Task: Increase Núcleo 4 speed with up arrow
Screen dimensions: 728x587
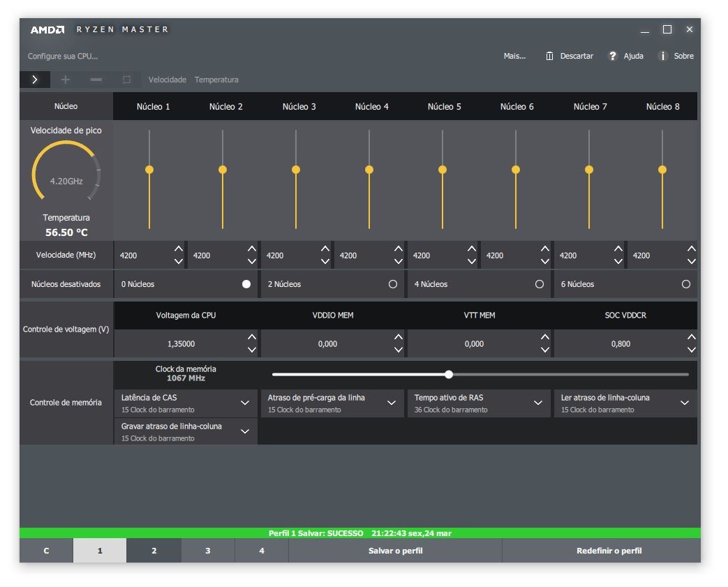Action: (x=399, y=249)
